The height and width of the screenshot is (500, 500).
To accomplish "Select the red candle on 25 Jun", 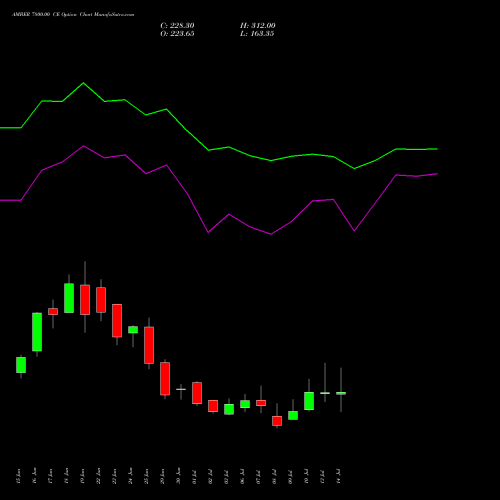I will (x=149, y=345).
